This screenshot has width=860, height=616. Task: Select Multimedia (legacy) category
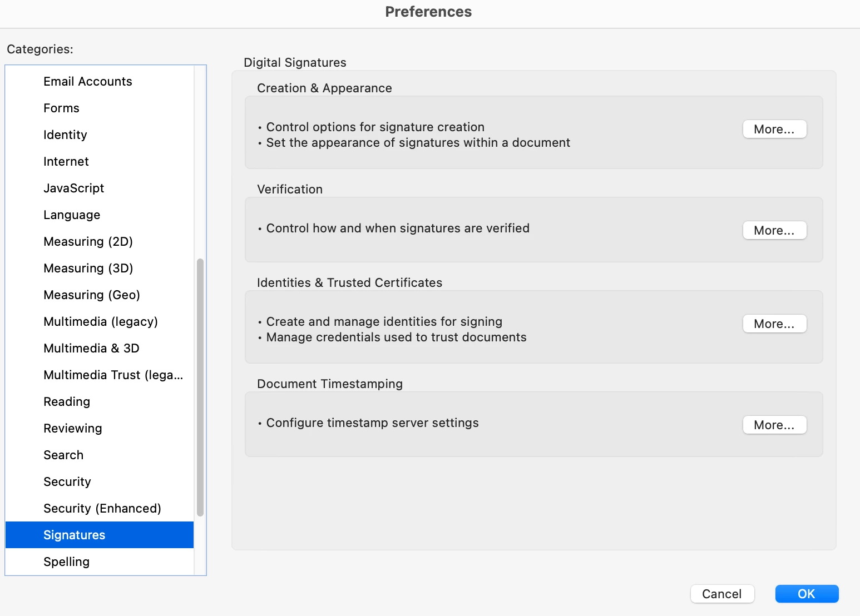tap(100, 321)
